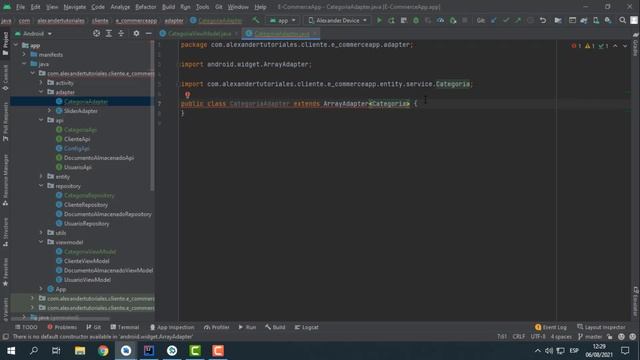Collapse the api package
The image size is (640, 360).
point(41,120)
